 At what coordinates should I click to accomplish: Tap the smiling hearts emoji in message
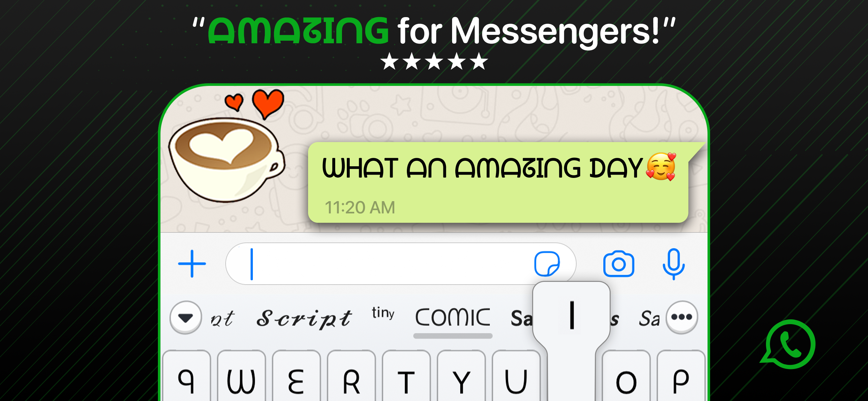(661, 167)
